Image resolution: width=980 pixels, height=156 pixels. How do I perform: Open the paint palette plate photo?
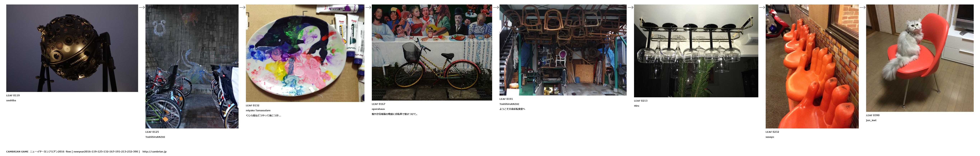(x=305, y=53)
